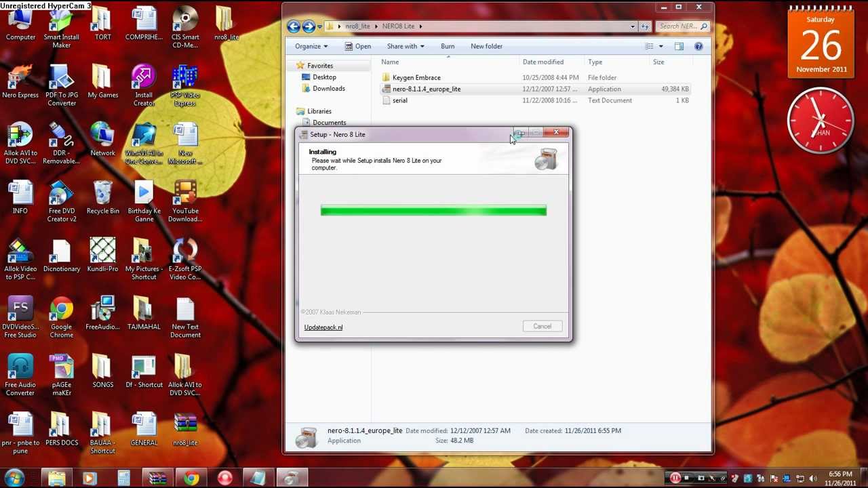868x488 pixels.
Task: Click the Explorer Forward arrow
Action: [309, 26]
